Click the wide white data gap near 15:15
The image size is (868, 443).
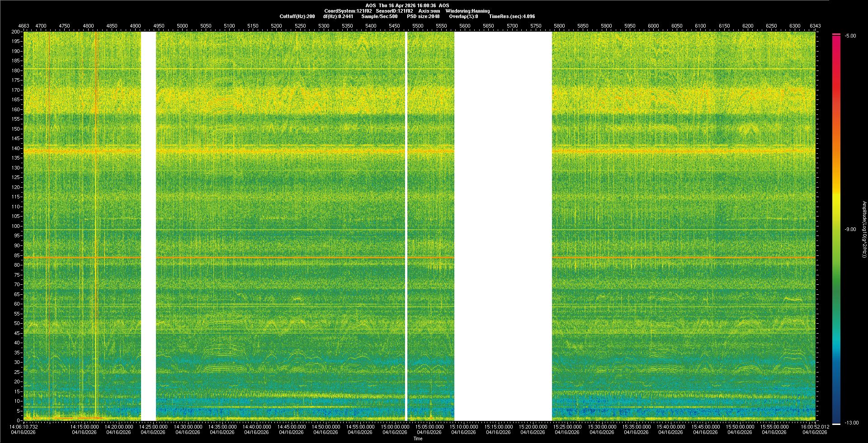(x=503, y=226)
